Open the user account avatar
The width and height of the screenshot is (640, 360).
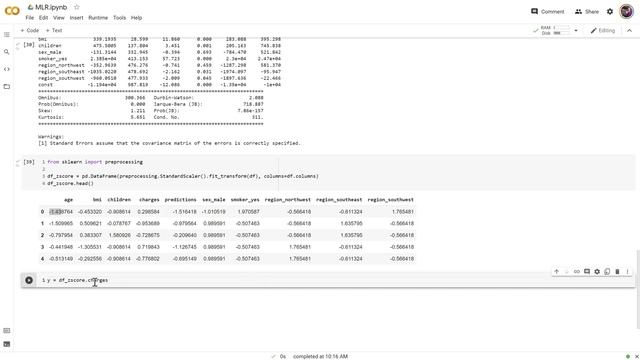(x=627, y=11)
